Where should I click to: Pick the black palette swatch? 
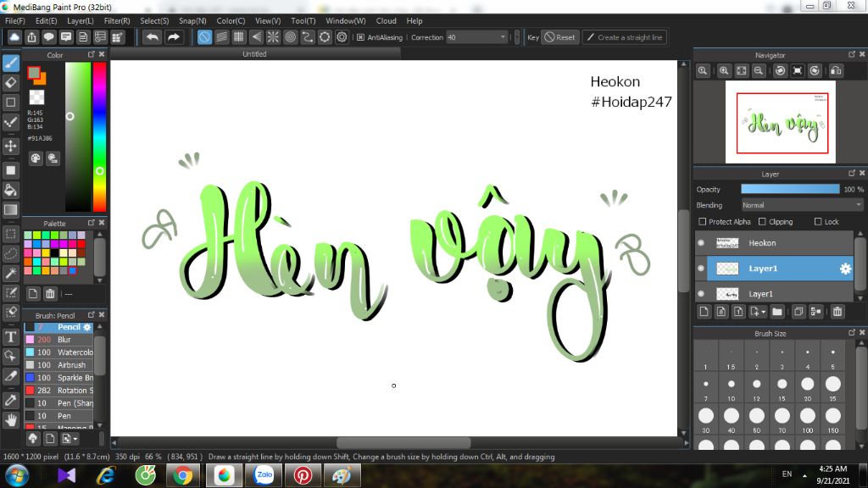55,252
